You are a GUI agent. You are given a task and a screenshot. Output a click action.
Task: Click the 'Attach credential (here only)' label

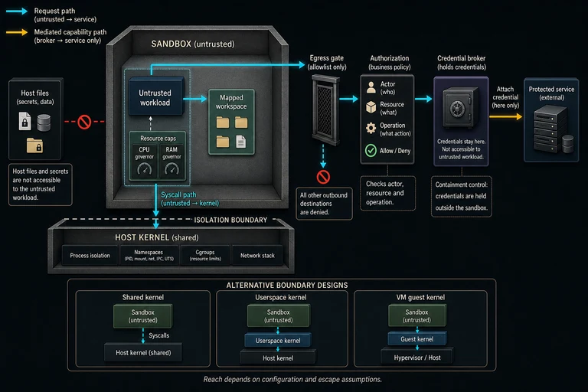click(x=505, y=97)
